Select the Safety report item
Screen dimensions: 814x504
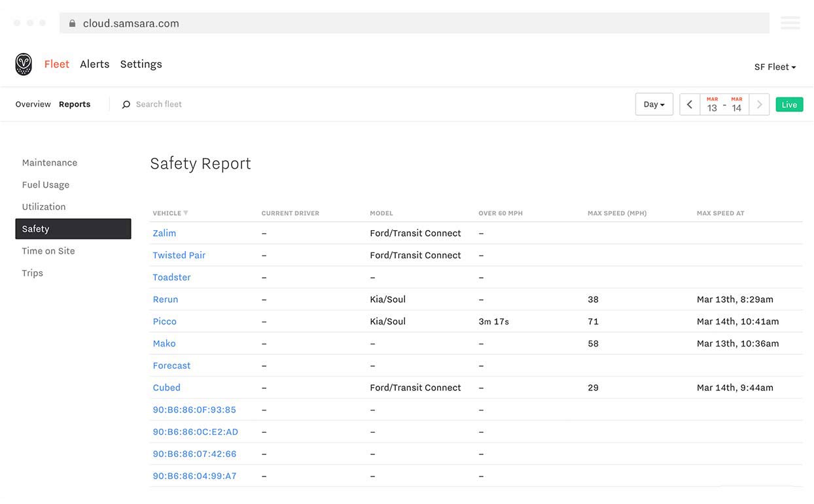point(73,229)
